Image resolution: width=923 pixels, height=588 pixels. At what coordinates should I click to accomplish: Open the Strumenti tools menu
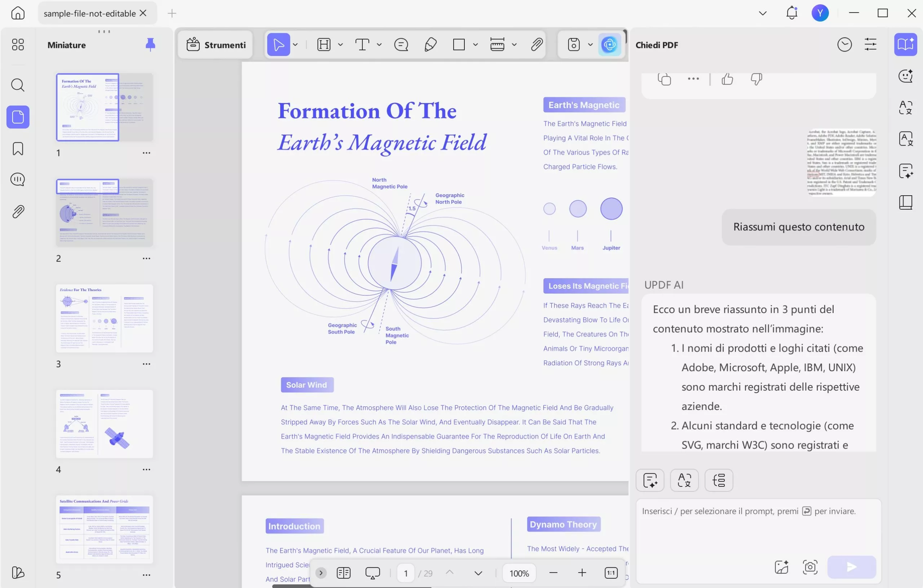pos(216,45)
